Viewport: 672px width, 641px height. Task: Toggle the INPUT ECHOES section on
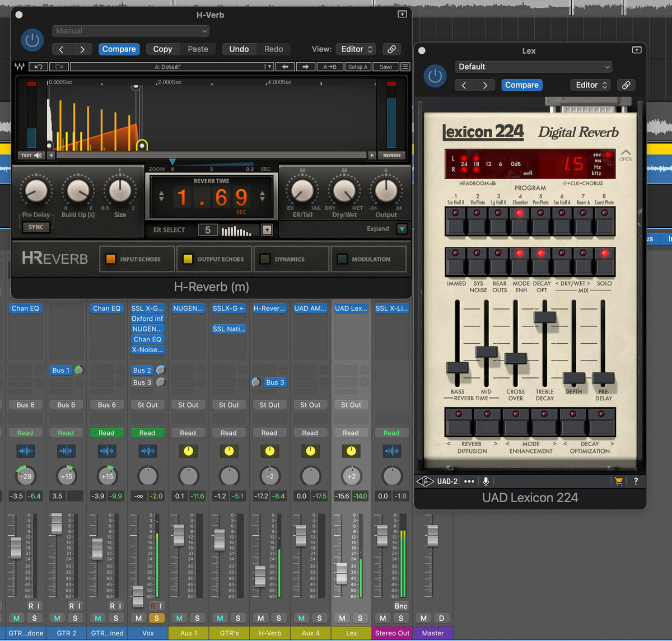tap(110, 259)
